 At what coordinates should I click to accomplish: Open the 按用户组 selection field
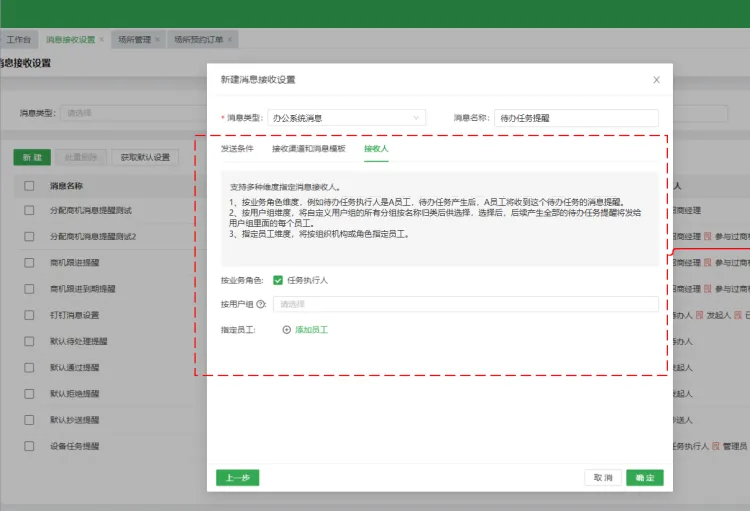(x=465, y=304)
